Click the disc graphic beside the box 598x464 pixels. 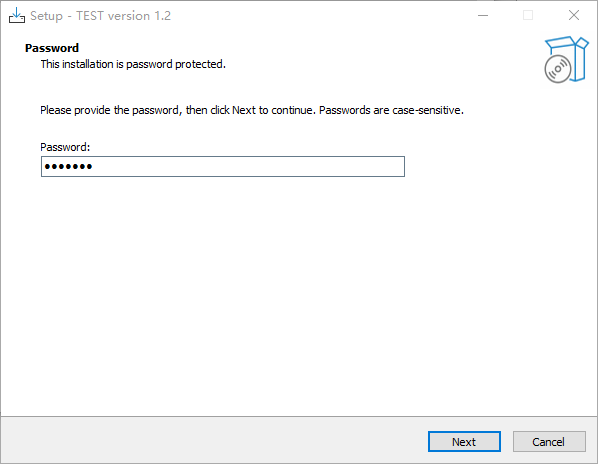tap(558, 69)
